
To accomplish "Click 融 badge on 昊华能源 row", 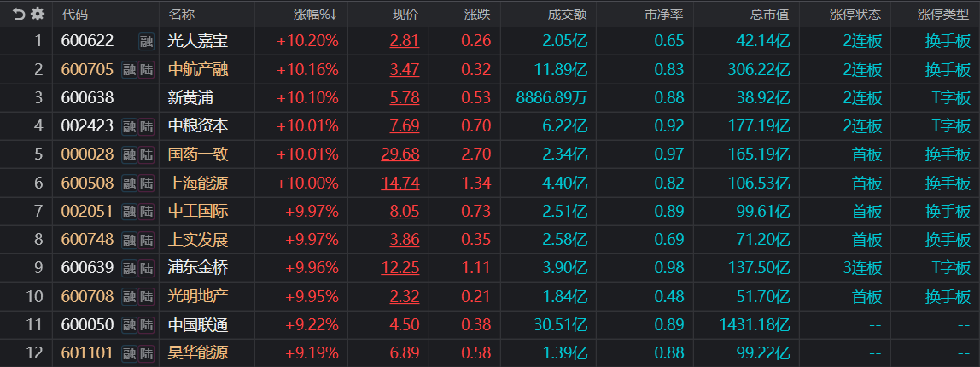I will click(x=129, y=353).
